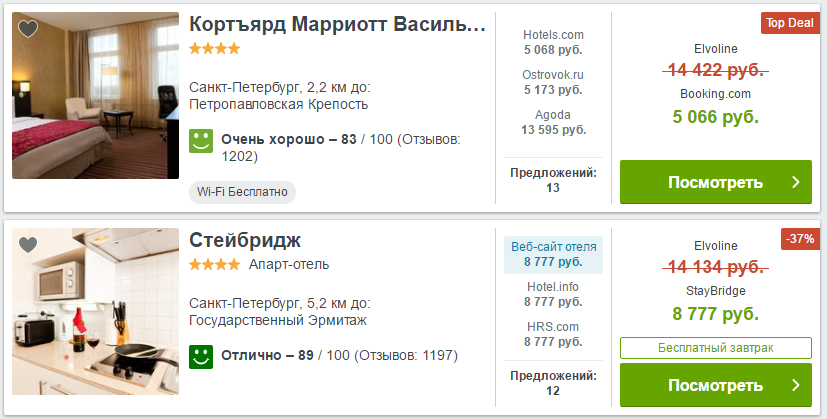This screenshot has width=827, height=419.
Task: Open the Кортъярд Марриотт room photo
Action: (x=95, y=96)
